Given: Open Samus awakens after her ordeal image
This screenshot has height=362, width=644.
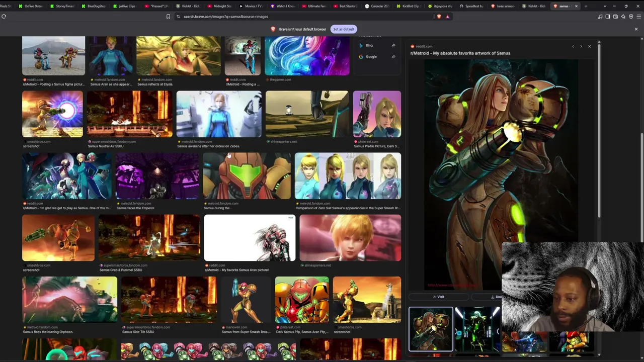Looking at the screenshot, I should coord(219,114).
